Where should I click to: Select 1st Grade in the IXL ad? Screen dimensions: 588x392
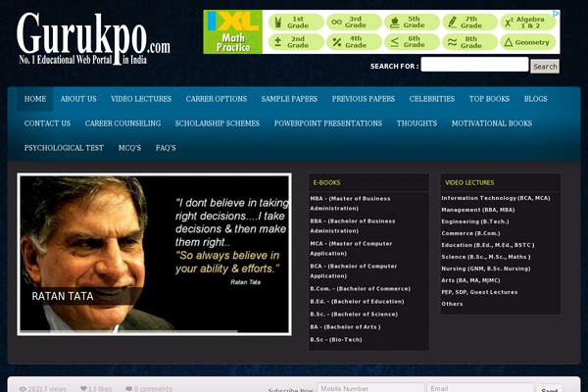point(296,23)
